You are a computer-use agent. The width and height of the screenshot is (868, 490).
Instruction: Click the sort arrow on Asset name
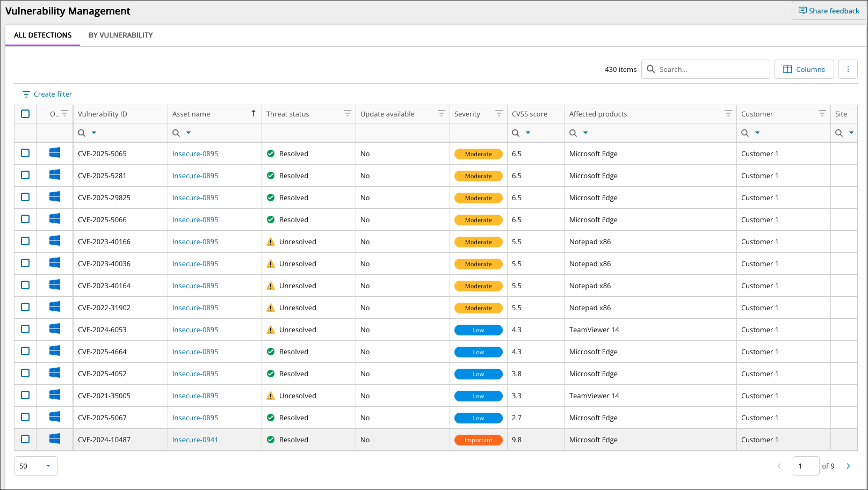[x=254, y=113]
